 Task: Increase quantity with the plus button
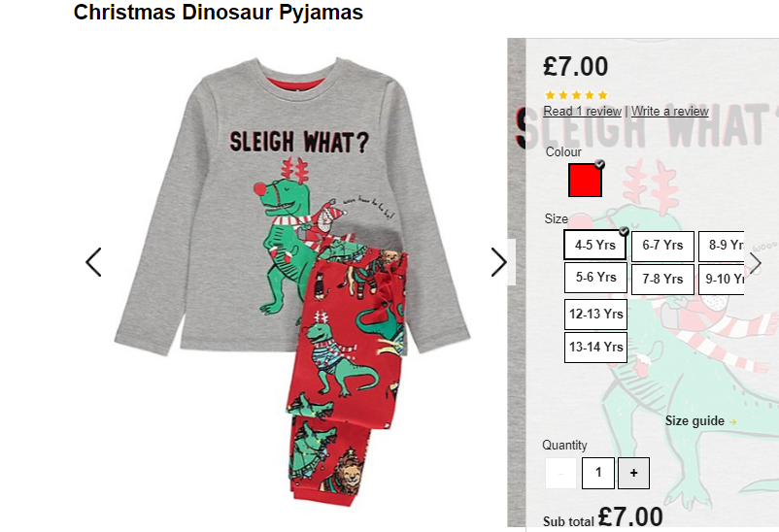click(633, 473)
